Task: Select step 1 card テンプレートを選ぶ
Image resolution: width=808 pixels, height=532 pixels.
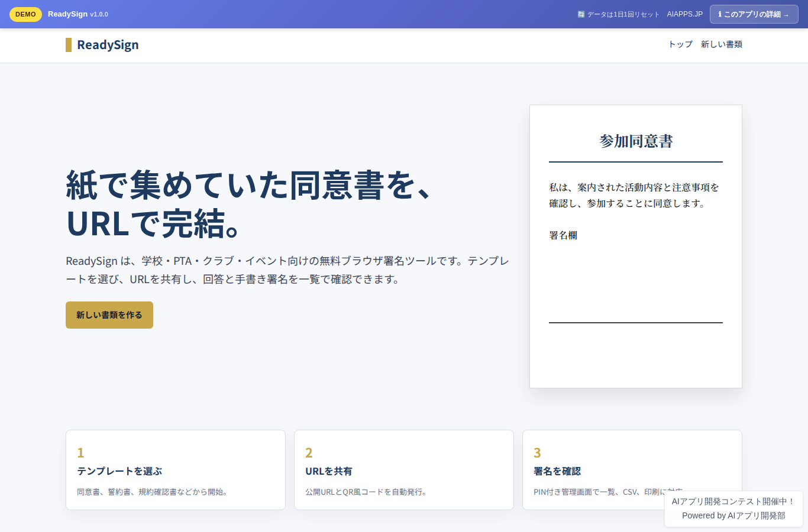Action: point(176,470)
